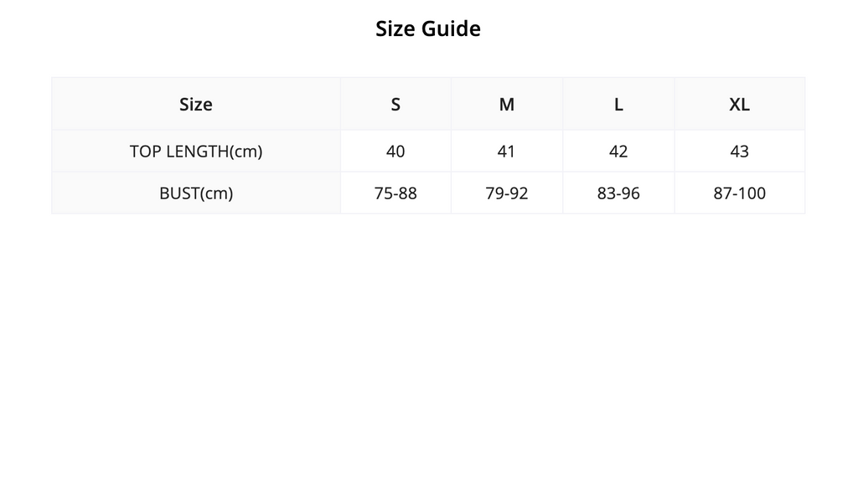
Task: Click the top length value 43
Action: tap(739, 152)
